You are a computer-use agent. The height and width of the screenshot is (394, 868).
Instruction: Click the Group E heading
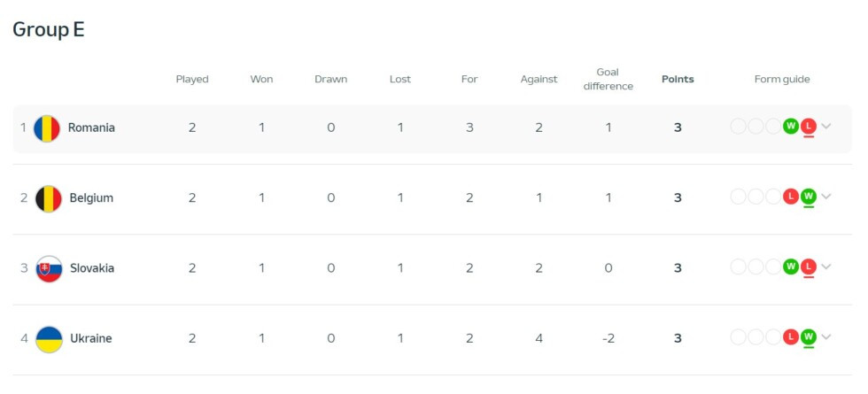coord(49,29)
